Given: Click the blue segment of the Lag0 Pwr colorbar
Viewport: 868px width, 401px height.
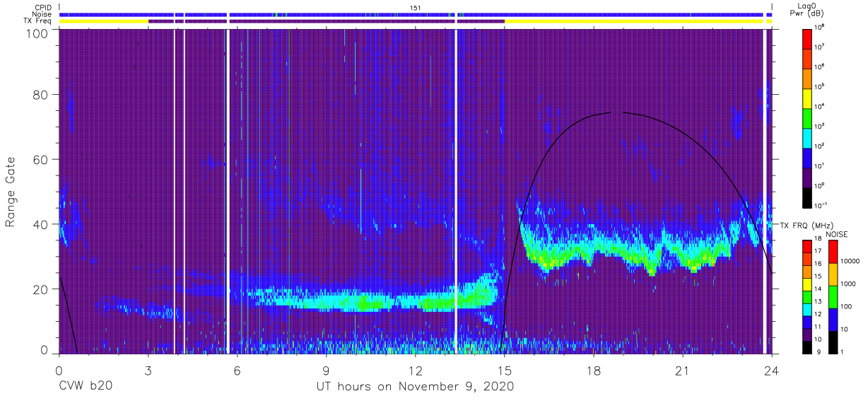Looking at the screenshot, I should (x=807, y=158).
